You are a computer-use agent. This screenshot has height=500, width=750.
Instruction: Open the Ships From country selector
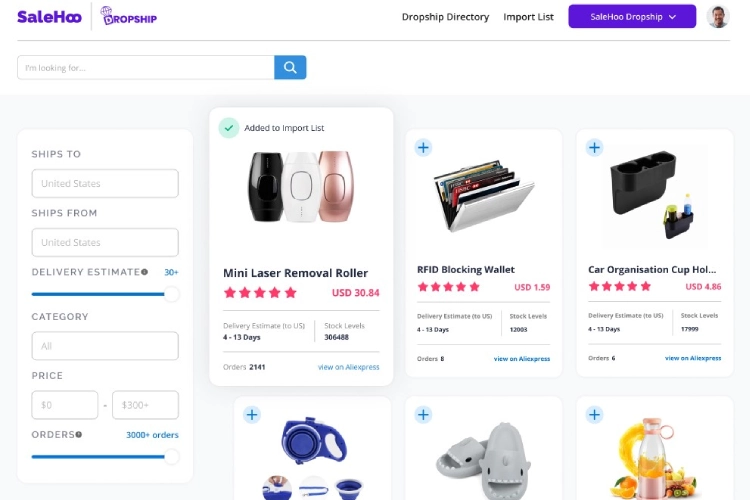[105, 242]
